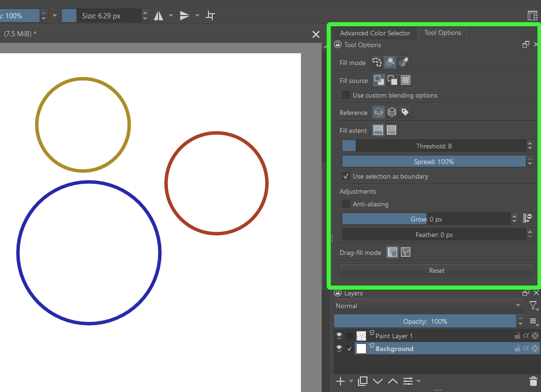Duplicate the layer with the copy icon

(x=362, y=381)
